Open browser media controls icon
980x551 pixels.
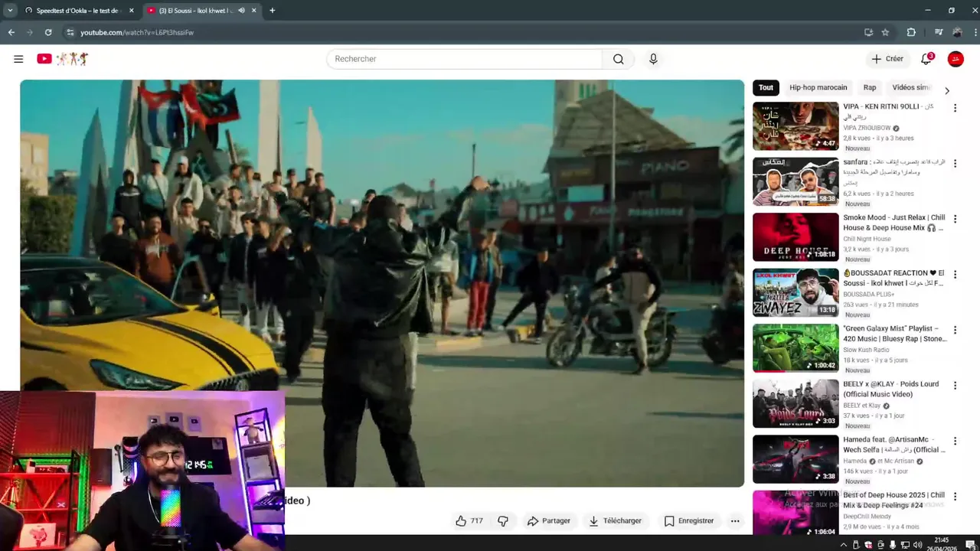coord(939,32)
